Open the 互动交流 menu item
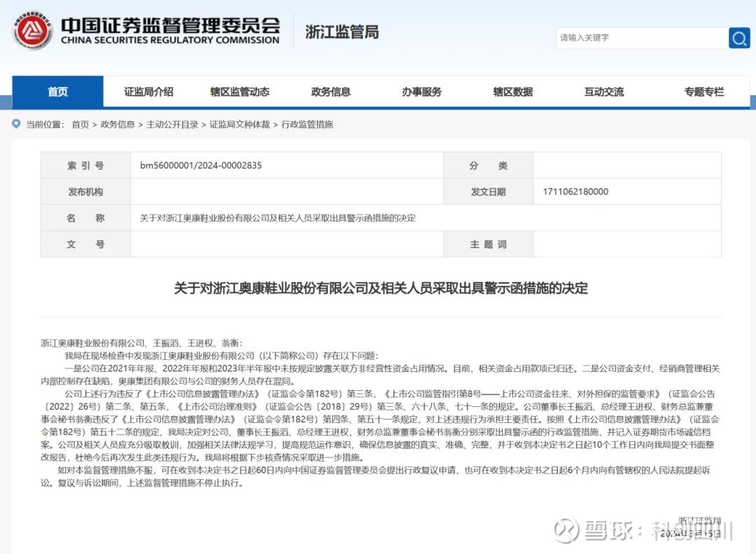The image size is (756, 554). [604, 92]
